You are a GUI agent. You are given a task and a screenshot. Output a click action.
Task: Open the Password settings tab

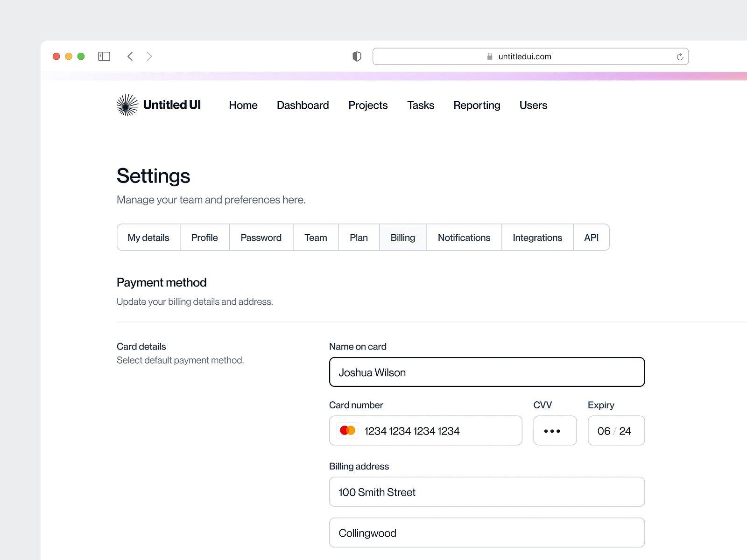coord(261,238)
